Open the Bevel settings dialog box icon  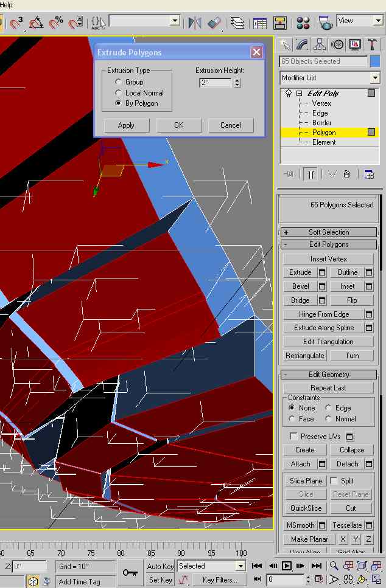(x=323, y=286)
